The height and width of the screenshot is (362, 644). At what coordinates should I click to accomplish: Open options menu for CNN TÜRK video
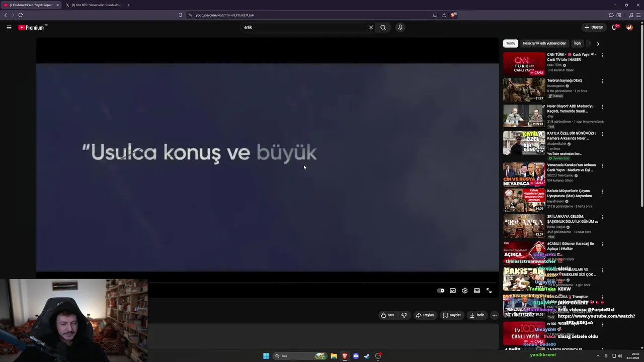tap(602, 55)
